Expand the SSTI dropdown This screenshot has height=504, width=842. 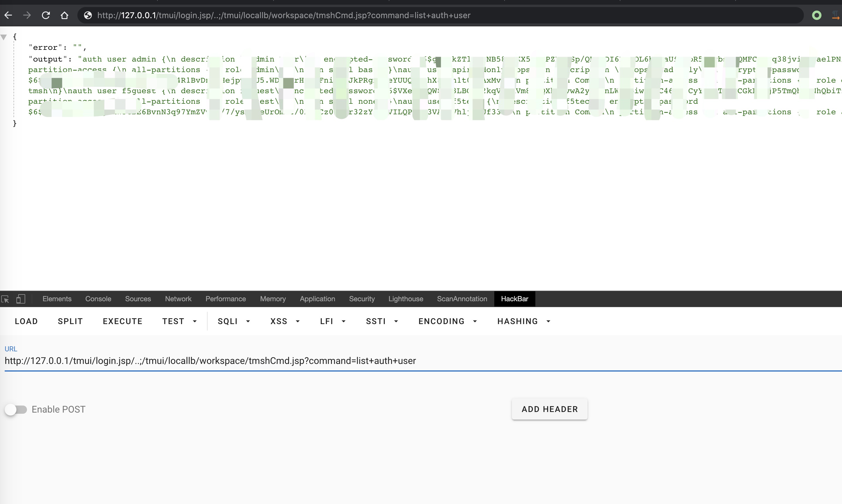pos(382,321)
